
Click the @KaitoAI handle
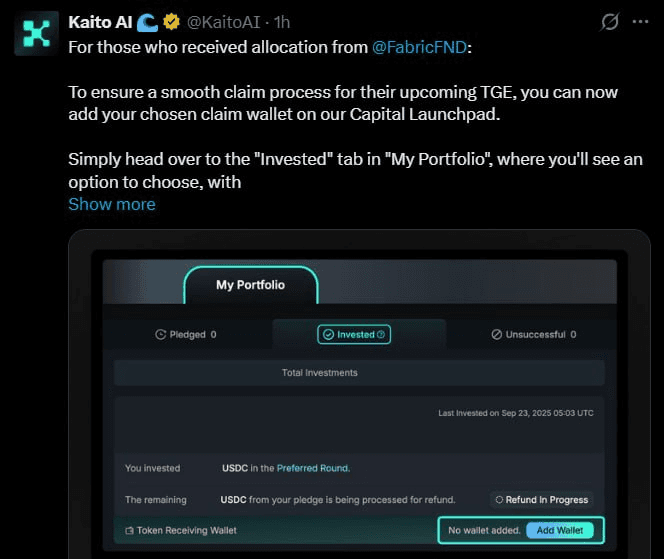[225, 21]
